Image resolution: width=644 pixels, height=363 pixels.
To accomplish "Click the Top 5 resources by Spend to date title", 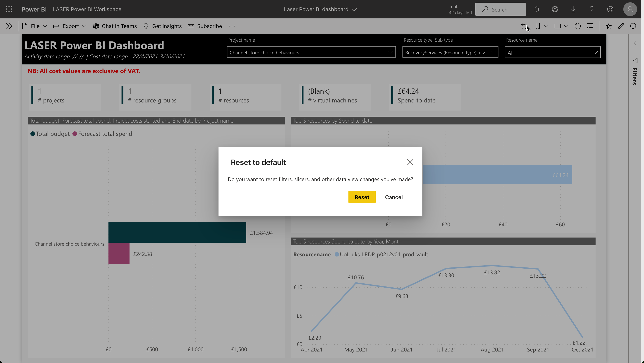I will (333, 120).
